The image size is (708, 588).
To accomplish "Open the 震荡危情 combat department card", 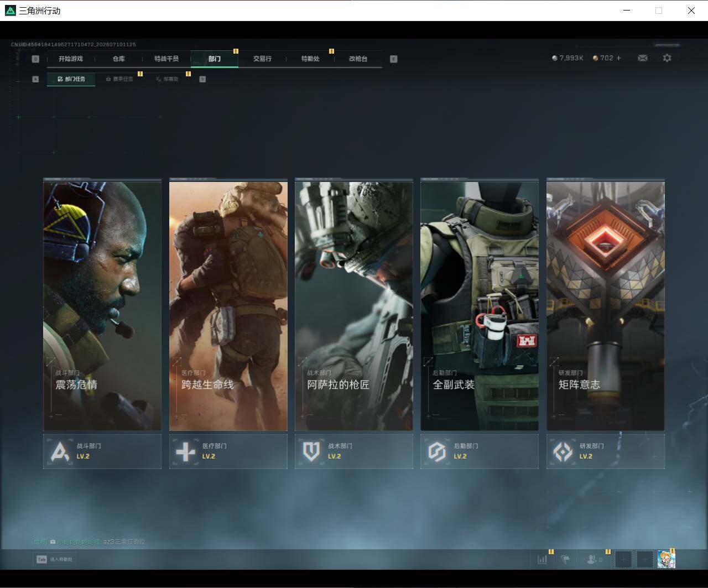I will pyautogui.click(x=102, y=305).
